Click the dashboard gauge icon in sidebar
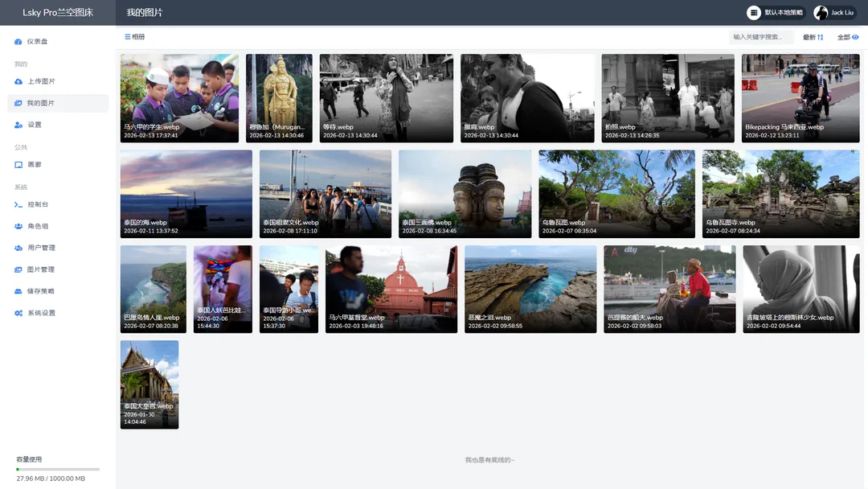The image size is (868, 489). (18, 42)
